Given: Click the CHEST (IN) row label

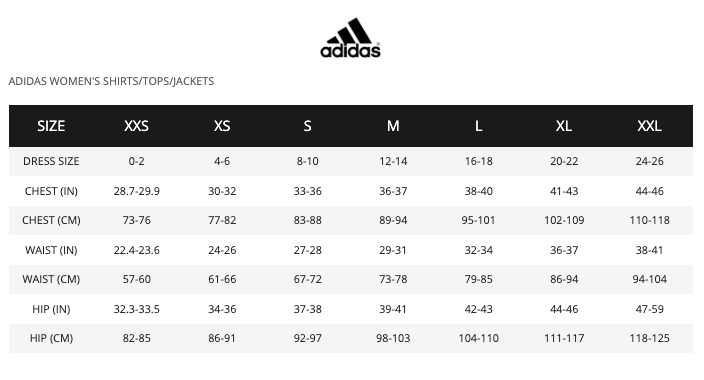Looking at the screenshot, I should 51,191.
